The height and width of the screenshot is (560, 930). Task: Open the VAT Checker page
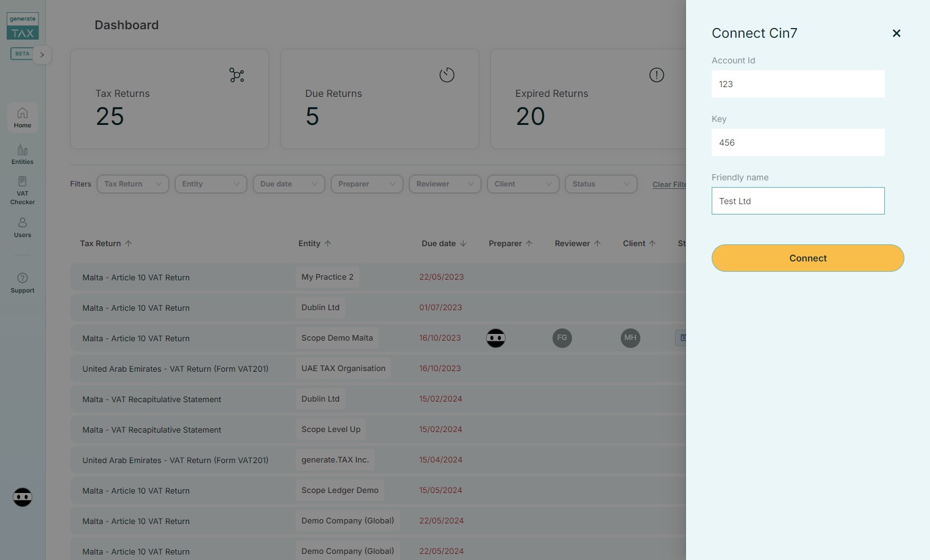pyautogui.click(x=23, y=191)
